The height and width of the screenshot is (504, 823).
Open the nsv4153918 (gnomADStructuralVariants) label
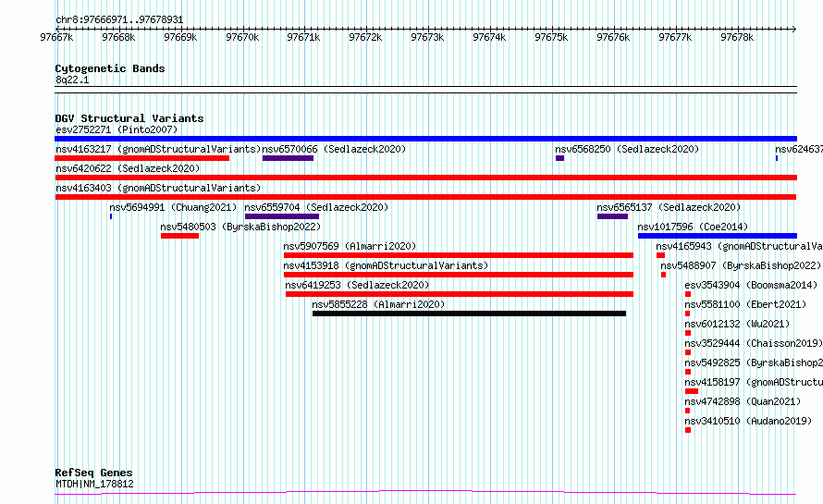pos(387,265)
